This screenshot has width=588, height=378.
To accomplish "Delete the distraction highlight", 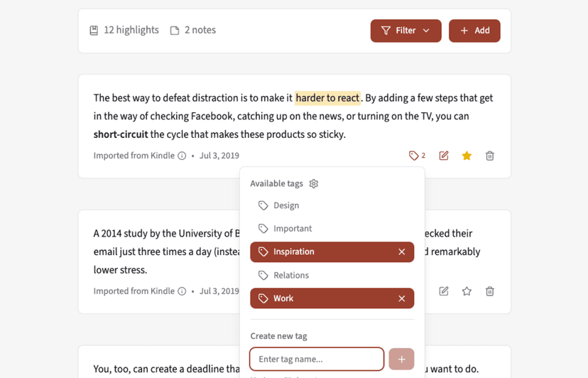I will [x=490, y=156].
